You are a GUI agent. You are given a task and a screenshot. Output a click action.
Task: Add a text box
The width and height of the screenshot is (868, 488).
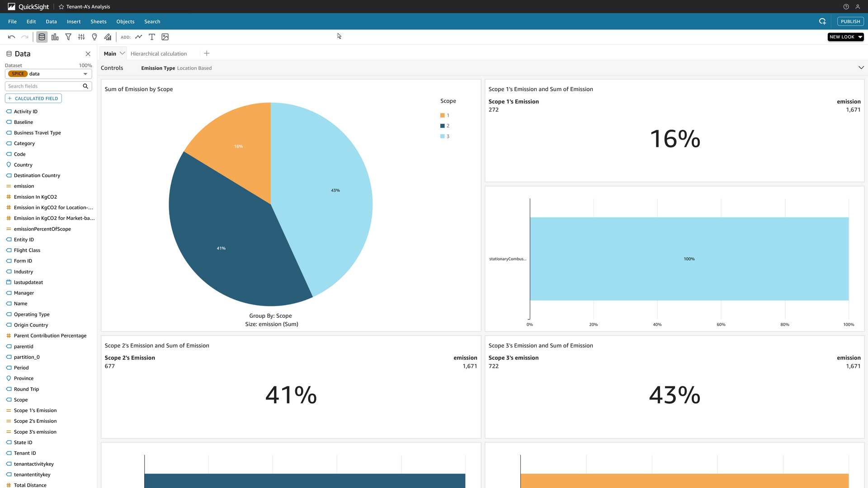[x=152, y=37]
